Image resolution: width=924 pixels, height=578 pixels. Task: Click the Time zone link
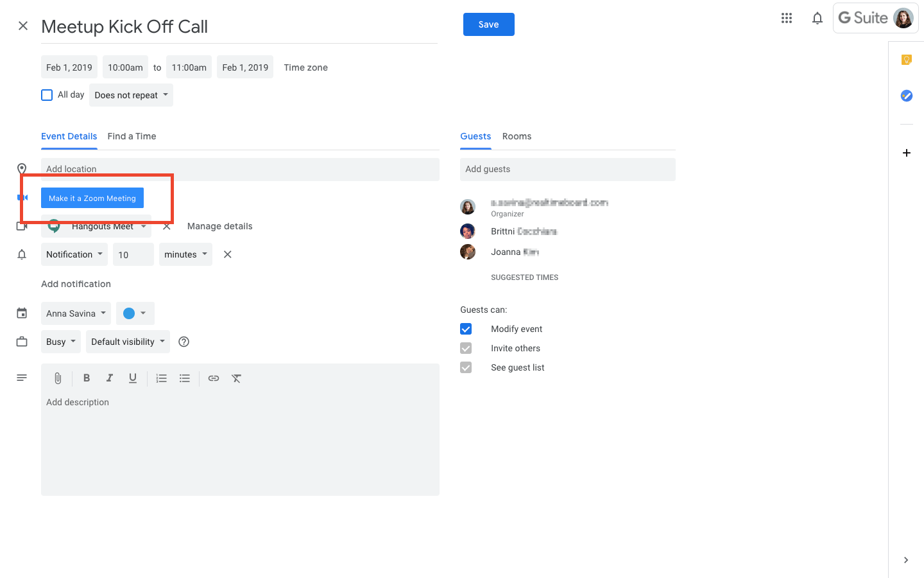306,67
